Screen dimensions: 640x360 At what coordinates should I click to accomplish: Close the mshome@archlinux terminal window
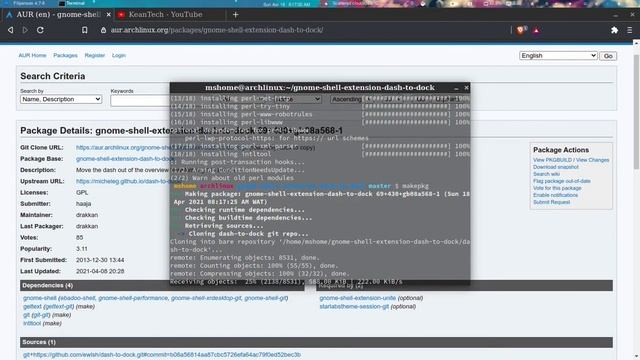click(x=467, y=87)
